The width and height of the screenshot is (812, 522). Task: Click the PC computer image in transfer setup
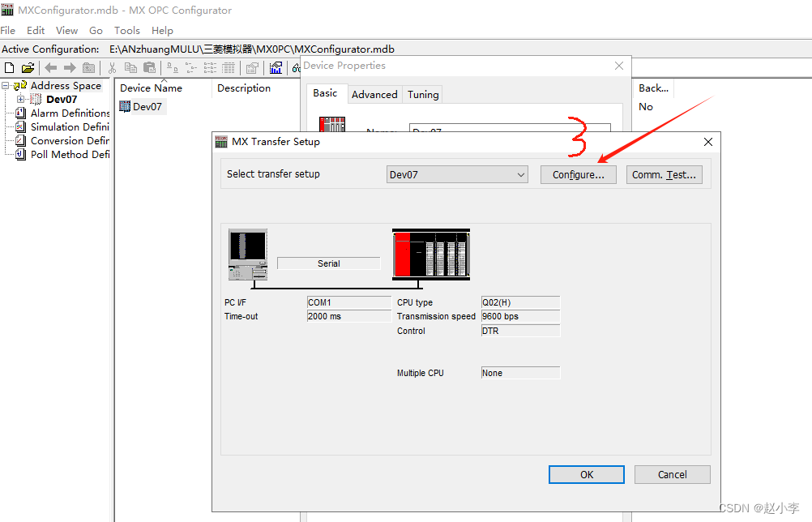[248, 255]
